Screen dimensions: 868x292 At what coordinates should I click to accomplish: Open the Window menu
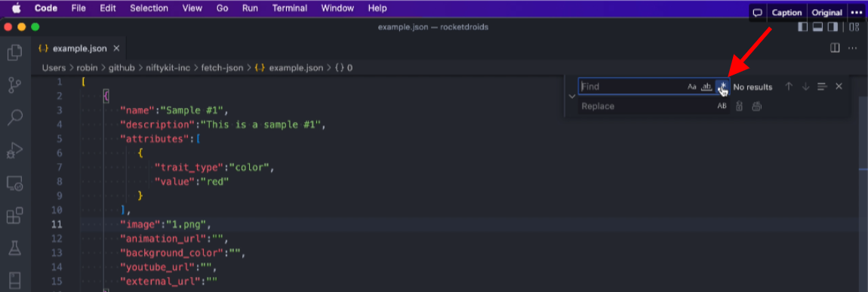(x=337, y=8)
